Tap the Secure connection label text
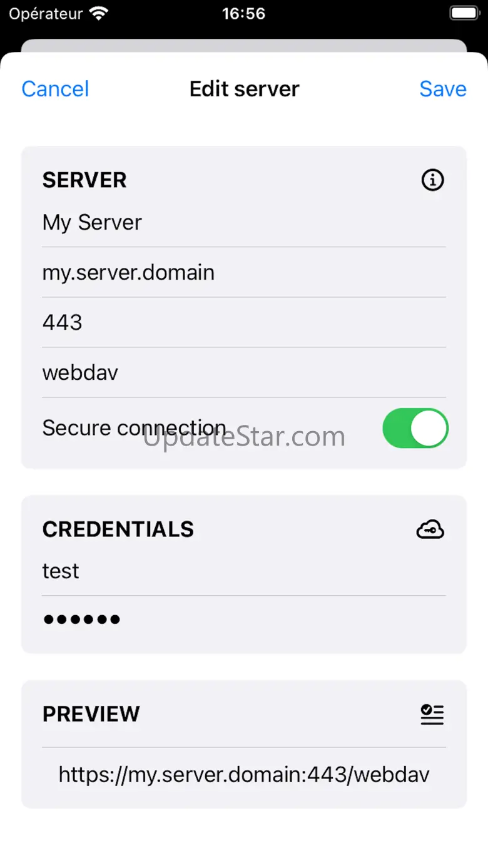Viewport: 488px width, 868px height. pos(134,428)
